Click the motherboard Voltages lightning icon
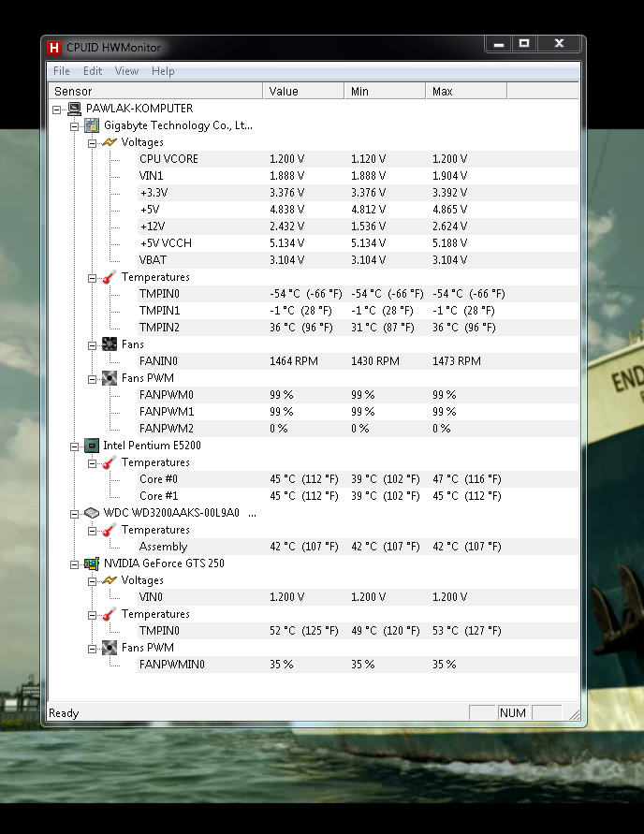 (x=109, y=142)
